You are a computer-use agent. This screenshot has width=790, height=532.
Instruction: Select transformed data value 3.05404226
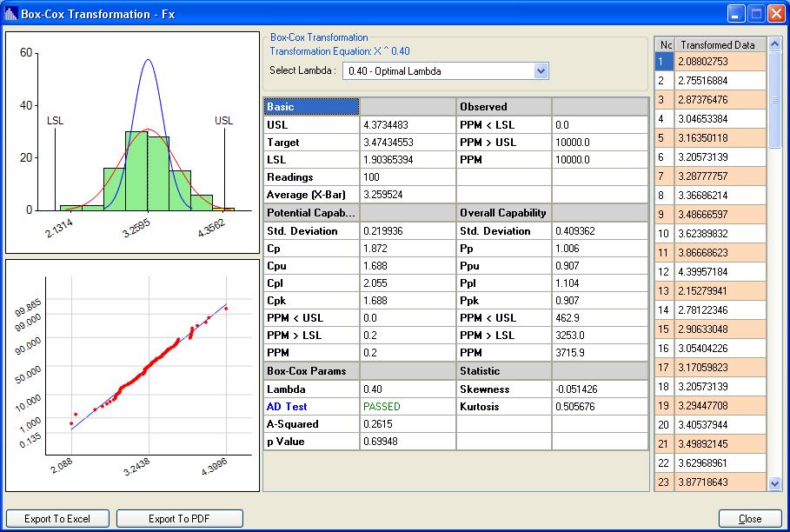(x=720, y=349)
